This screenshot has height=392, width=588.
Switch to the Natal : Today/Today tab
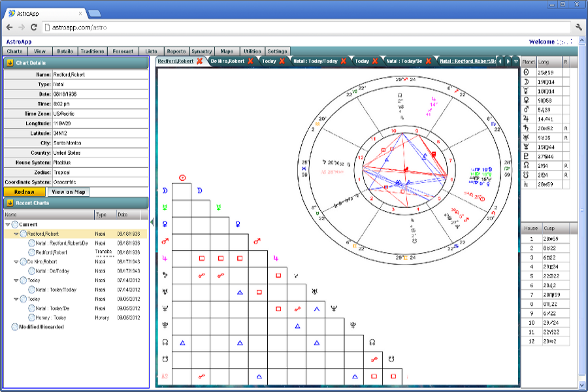pyautogui.click(x=315, y=61)
